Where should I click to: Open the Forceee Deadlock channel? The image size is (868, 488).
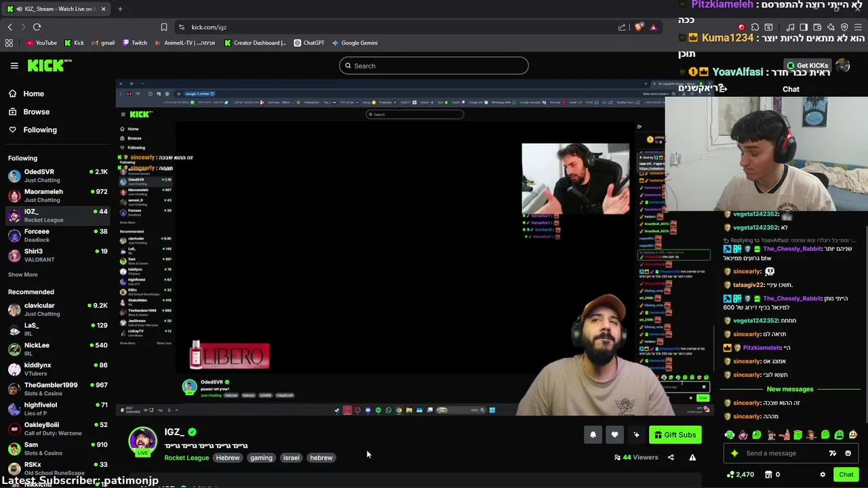point(58,235)
